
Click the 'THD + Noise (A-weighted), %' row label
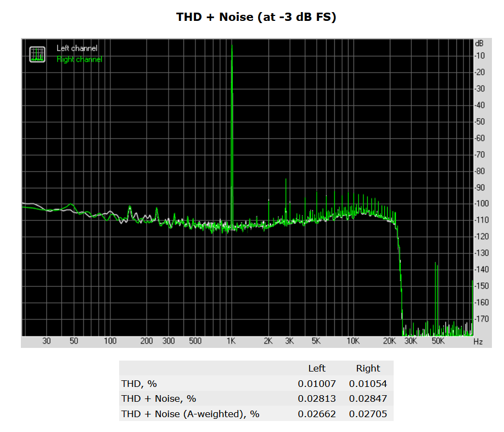tap(191, 414)
